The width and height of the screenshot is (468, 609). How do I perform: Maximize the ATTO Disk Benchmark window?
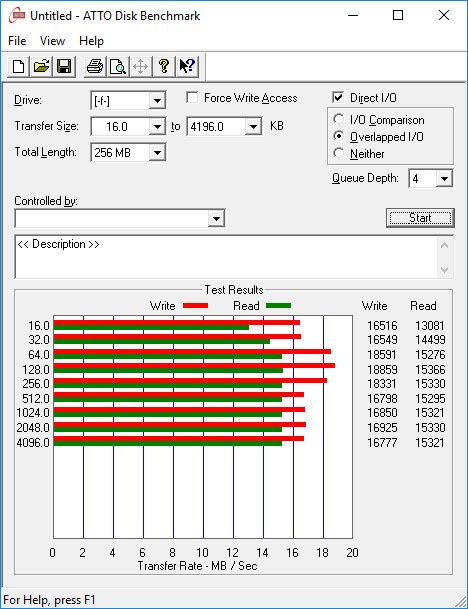tap(398, 16)
